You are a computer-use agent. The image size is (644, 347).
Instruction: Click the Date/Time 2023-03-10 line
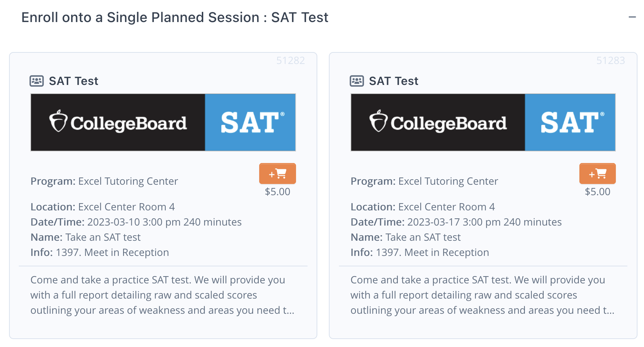point(136,222)
